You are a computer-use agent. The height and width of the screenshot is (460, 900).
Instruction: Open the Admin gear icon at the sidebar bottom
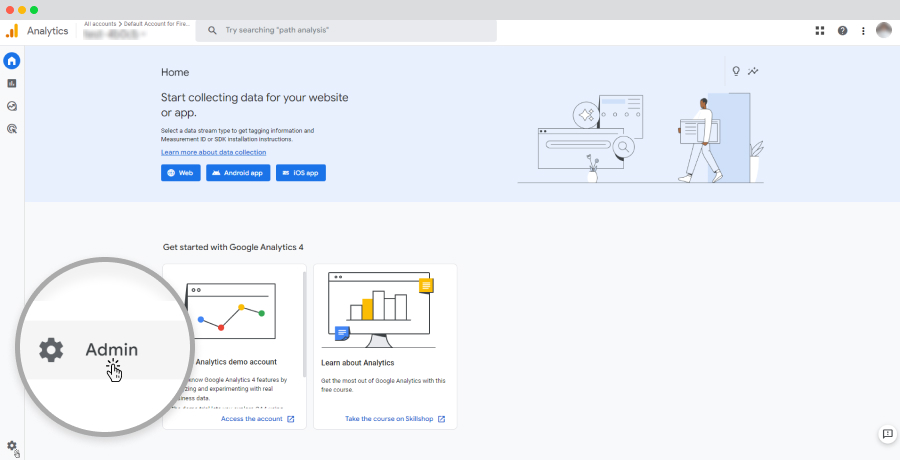[x=11, y=446]
